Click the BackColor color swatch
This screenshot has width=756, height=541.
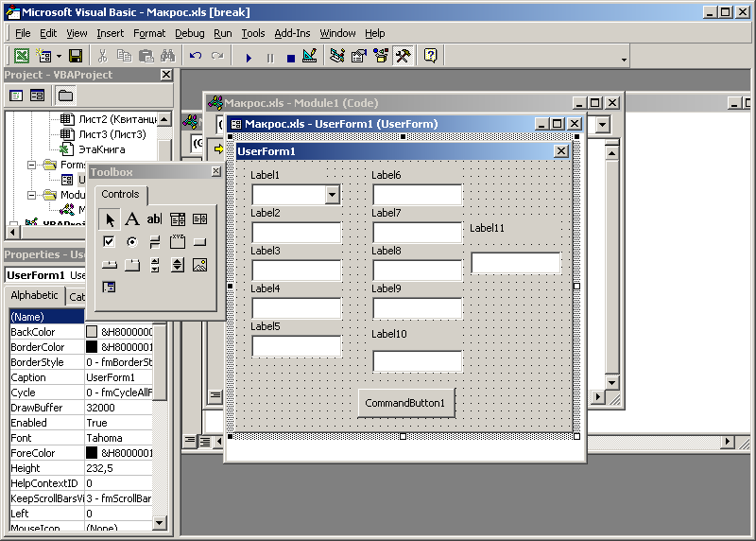(92, 332)
